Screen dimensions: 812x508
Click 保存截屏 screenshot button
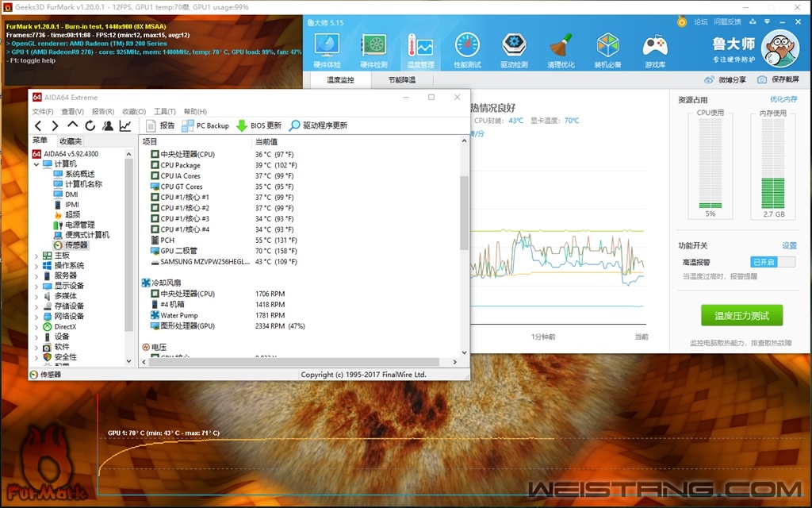coord(779,79)
